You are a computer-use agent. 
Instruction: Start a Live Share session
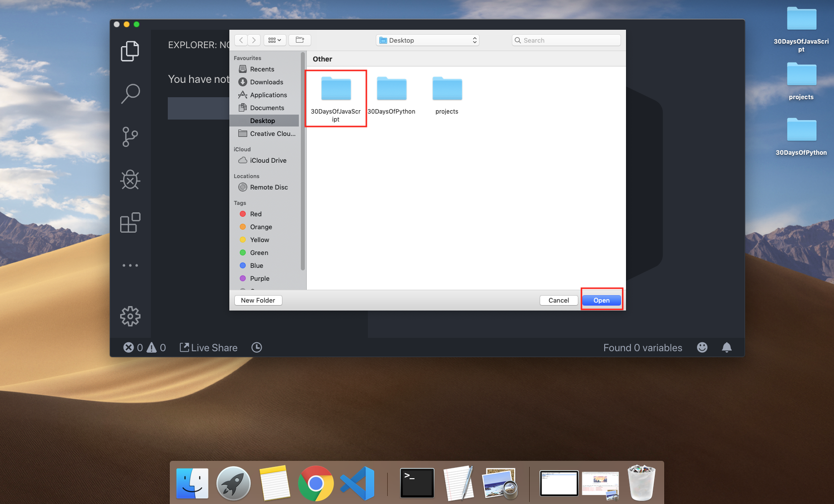(208, 347)
